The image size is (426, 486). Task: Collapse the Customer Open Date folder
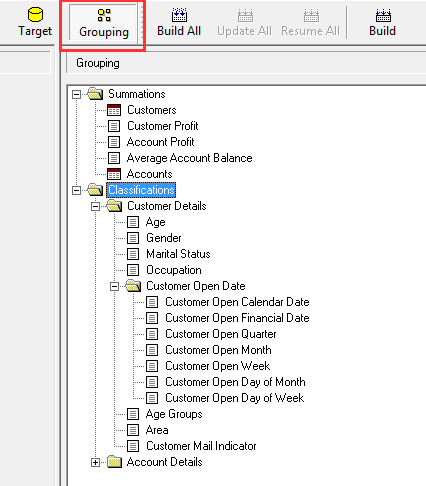[114, 286]
